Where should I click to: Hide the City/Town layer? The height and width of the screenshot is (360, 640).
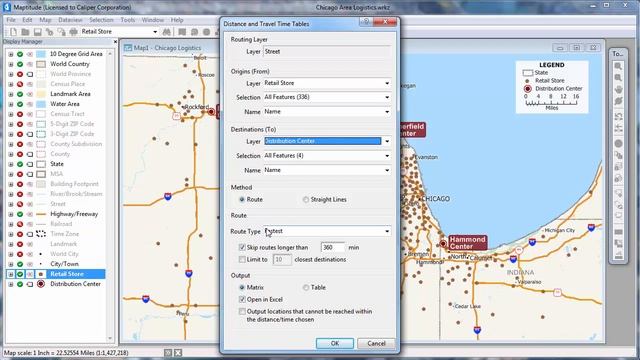click(x=20, y=264)
